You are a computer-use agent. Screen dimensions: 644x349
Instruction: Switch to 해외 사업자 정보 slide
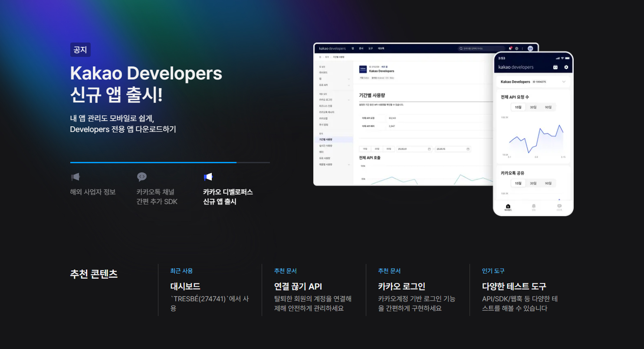[93, 192]
